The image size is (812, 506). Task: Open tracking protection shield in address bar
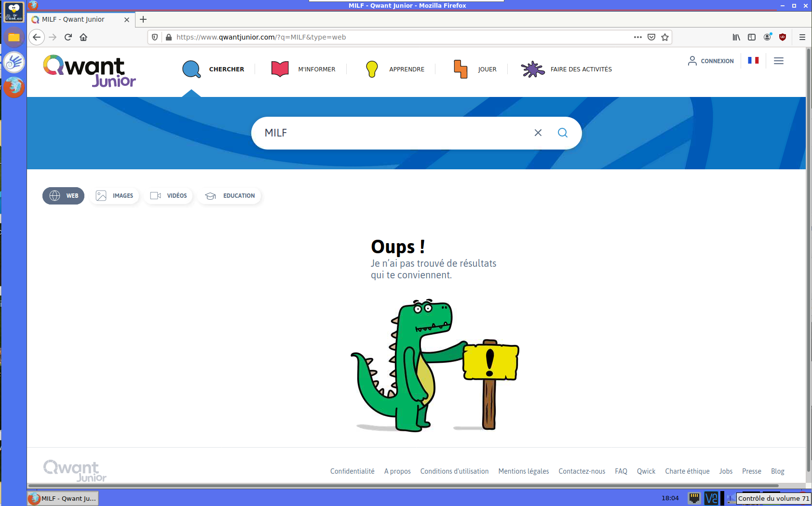tap(155, 37)
